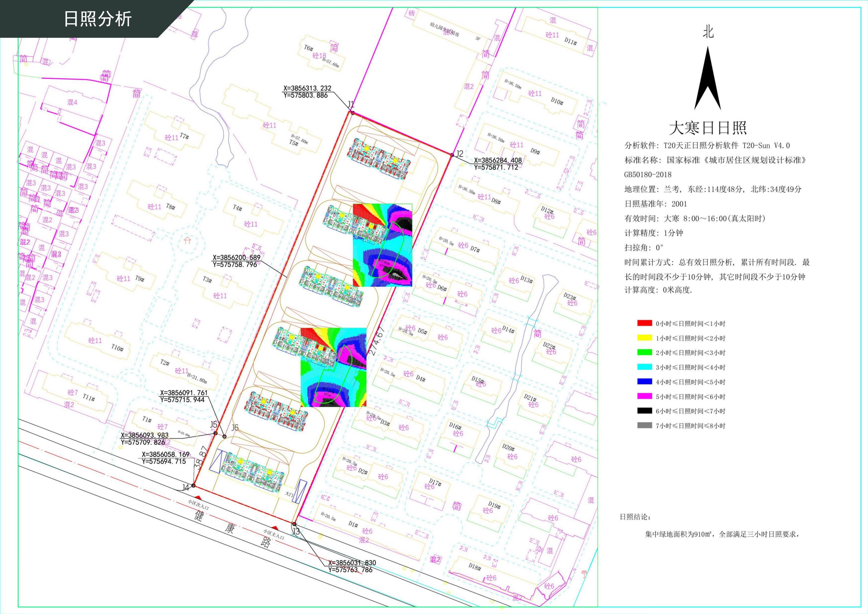868x614 pixels.
Task: Click the red triangle at 小区次入口
Action: pyautogui.click(x=197, y=497)
